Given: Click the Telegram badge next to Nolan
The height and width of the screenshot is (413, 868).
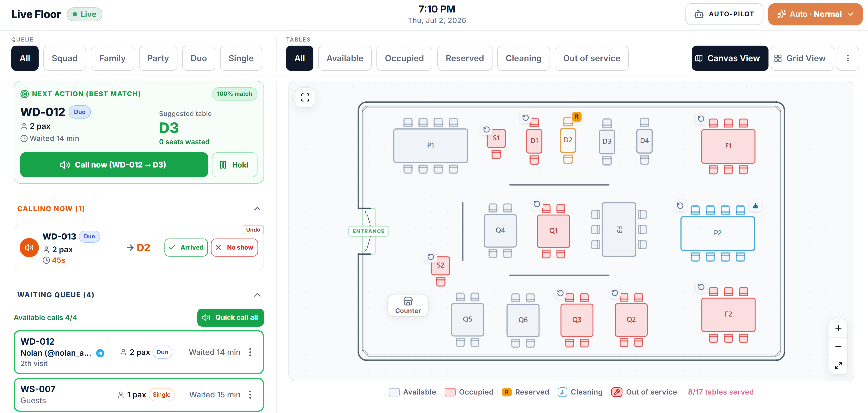Looking at the screenshot, I should coord(100,353).
